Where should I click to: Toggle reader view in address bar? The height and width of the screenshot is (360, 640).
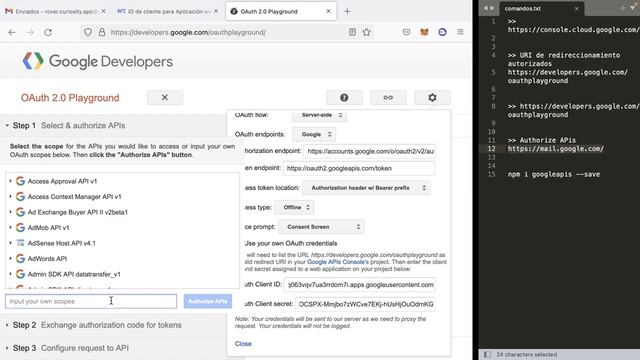[x=352, y=32]
